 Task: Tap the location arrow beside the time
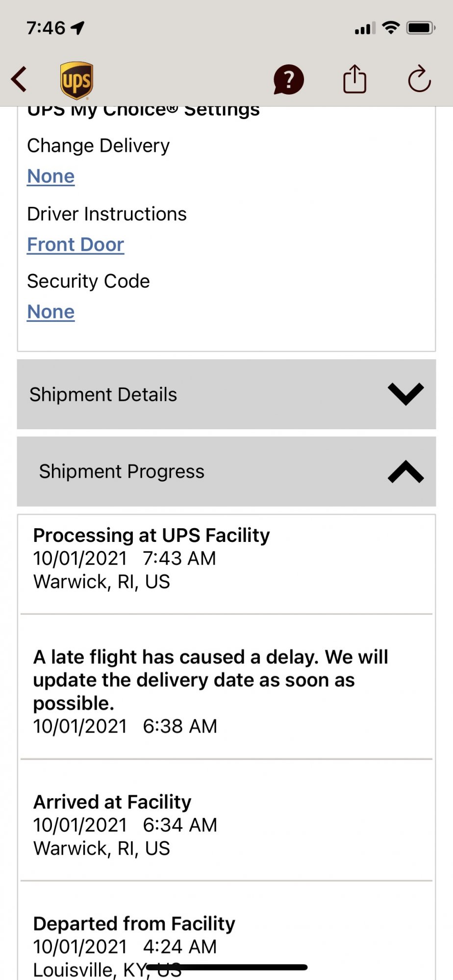pyautogui.click(x=78, y=28)
